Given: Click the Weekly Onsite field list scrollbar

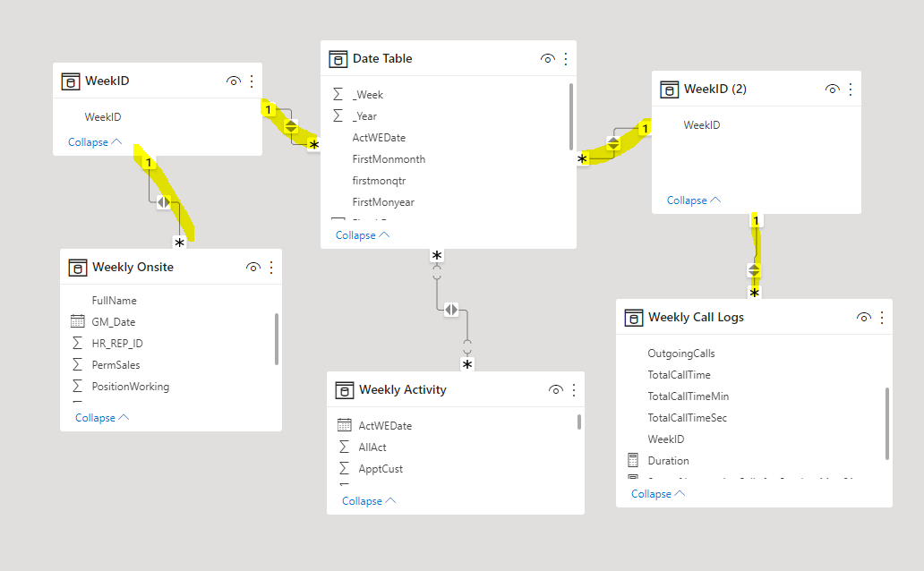Looking at the screenshot, I should click(x=277, y=339).
